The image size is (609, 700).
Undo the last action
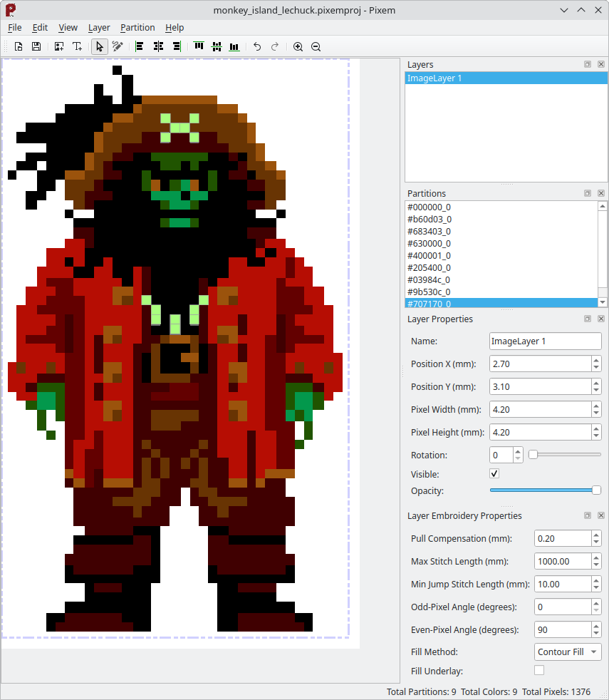pos(257,46)
